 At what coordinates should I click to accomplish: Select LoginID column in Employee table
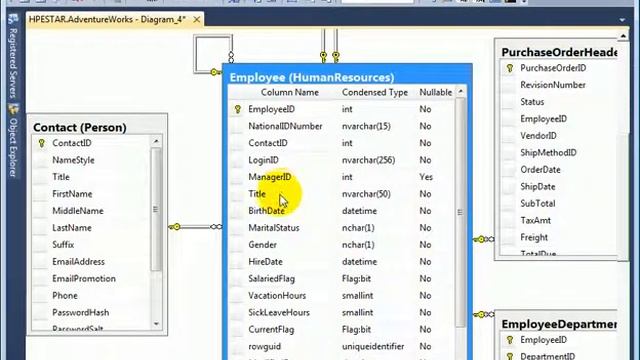pyautogui.click(x=263, y=160)
